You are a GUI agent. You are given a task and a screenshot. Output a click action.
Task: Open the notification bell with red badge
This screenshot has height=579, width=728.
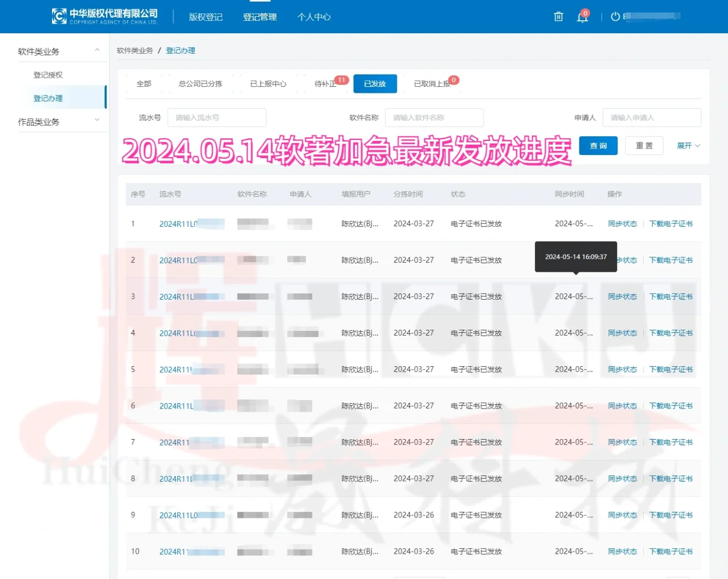point(582,17)
